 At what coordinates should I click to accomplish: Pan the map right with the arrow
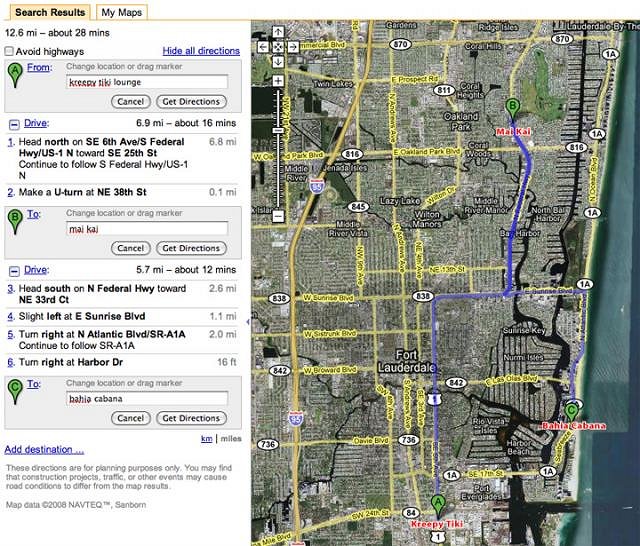(294, 48)
